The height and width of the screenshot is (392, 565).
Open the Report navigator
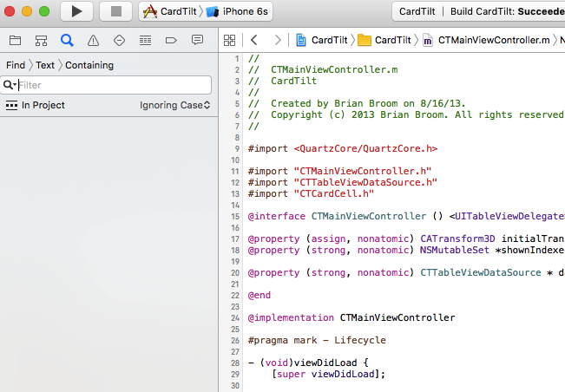[x=197, y=40]
